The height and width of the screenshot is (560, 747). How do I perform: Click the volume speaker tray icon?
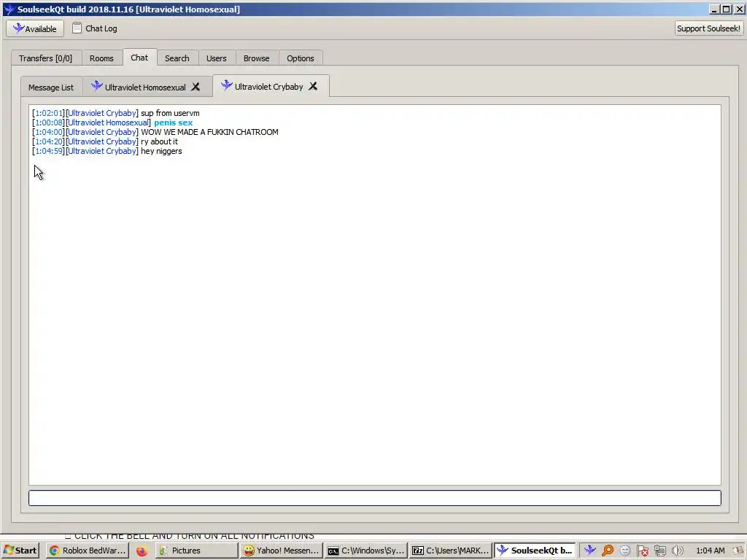[677, 551]
